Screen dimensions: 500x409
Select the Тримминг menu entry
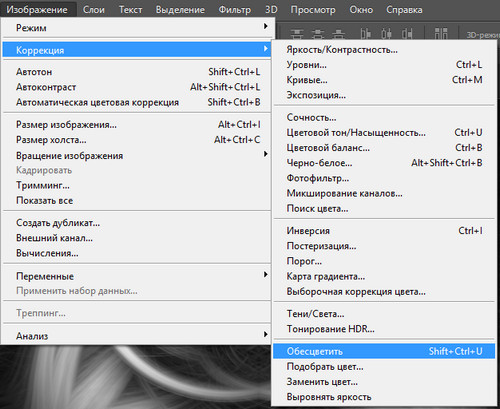coord(137,185)
